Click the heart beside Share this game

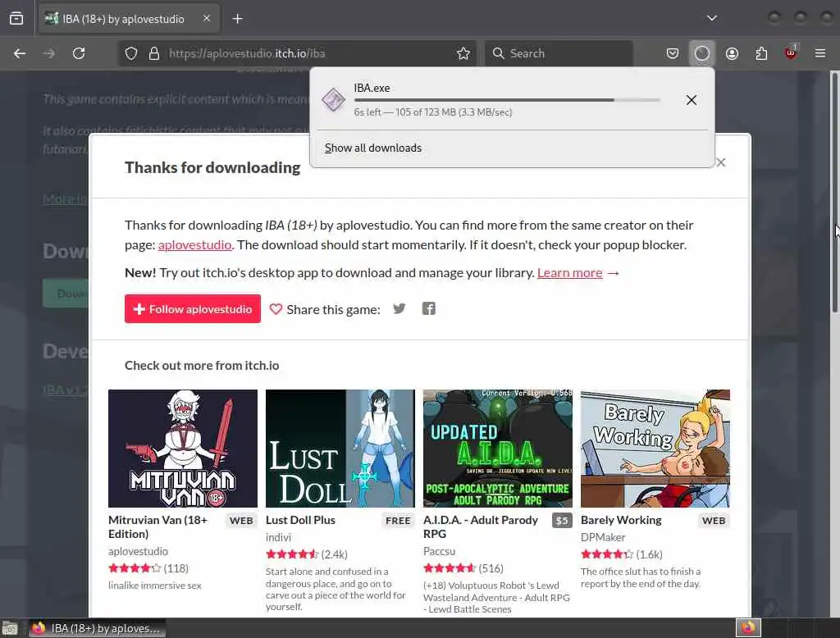[x=276, y=310]
